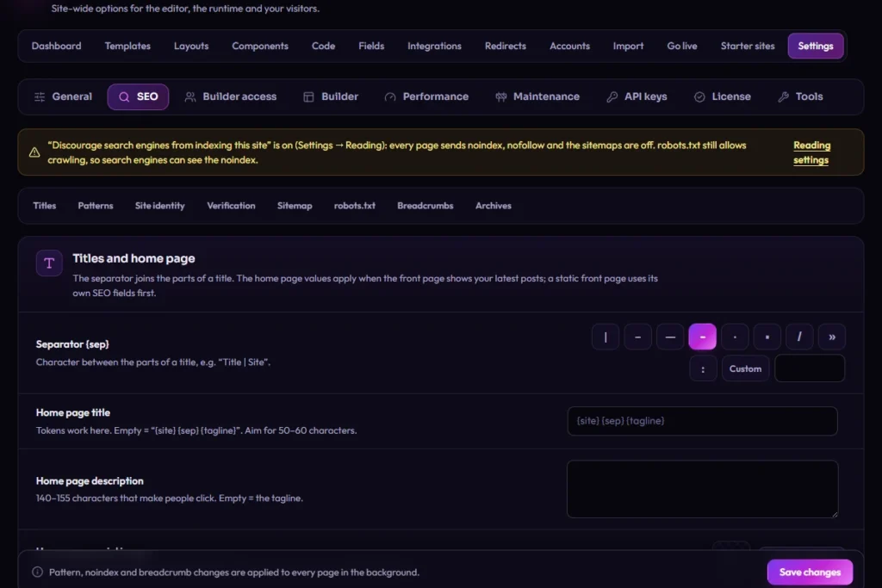Open Tools via the wrench icon
Viewport: 882px width, 588px height.
783,96
